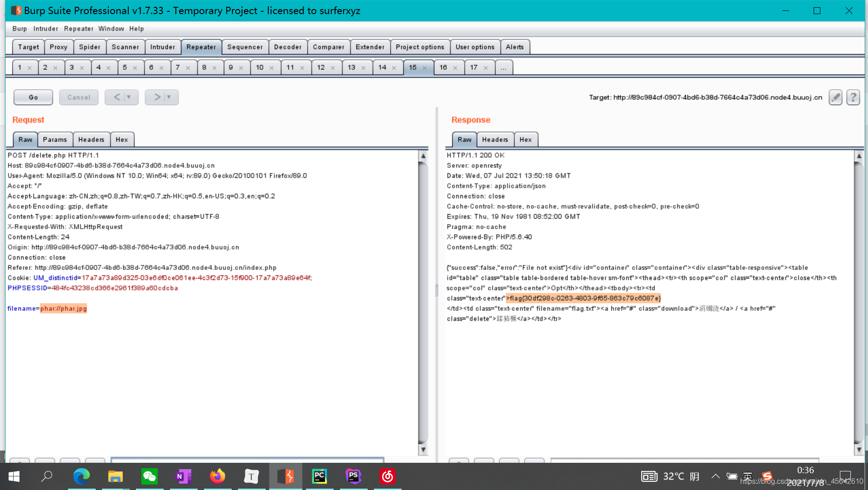
Task: Select Repeater tab 16
Action: [x=443, y=68]
